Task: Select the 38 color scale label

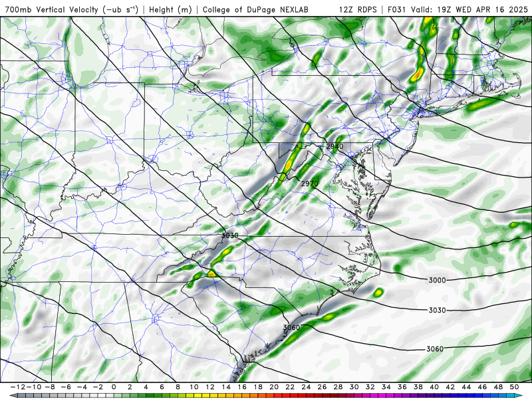Action: coord(418,387)
